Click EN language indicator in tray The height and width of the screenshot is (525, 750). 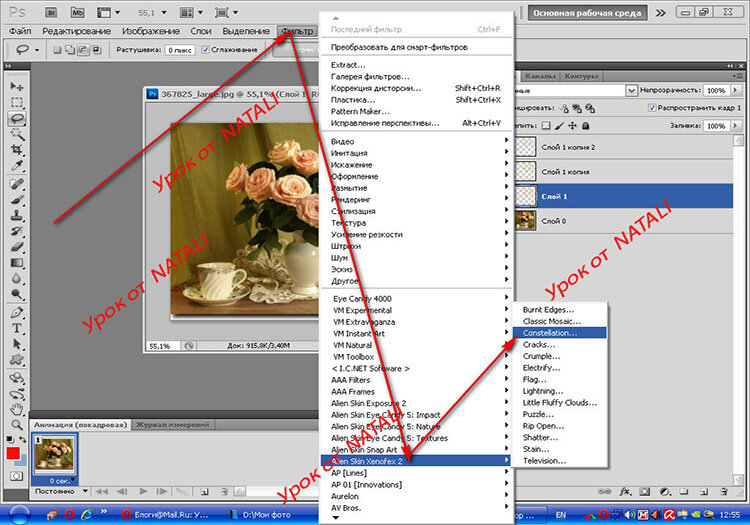561,515
